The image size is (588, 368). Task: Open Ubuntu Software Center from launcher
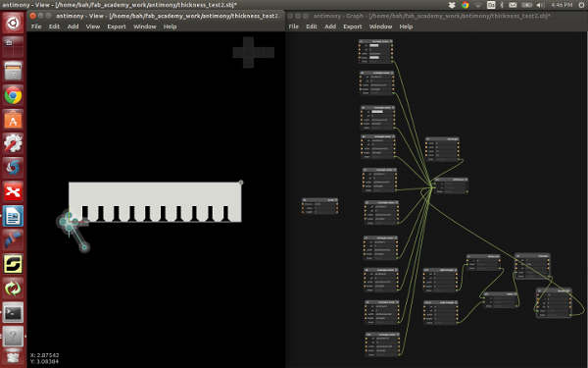(x=13, y=120)
